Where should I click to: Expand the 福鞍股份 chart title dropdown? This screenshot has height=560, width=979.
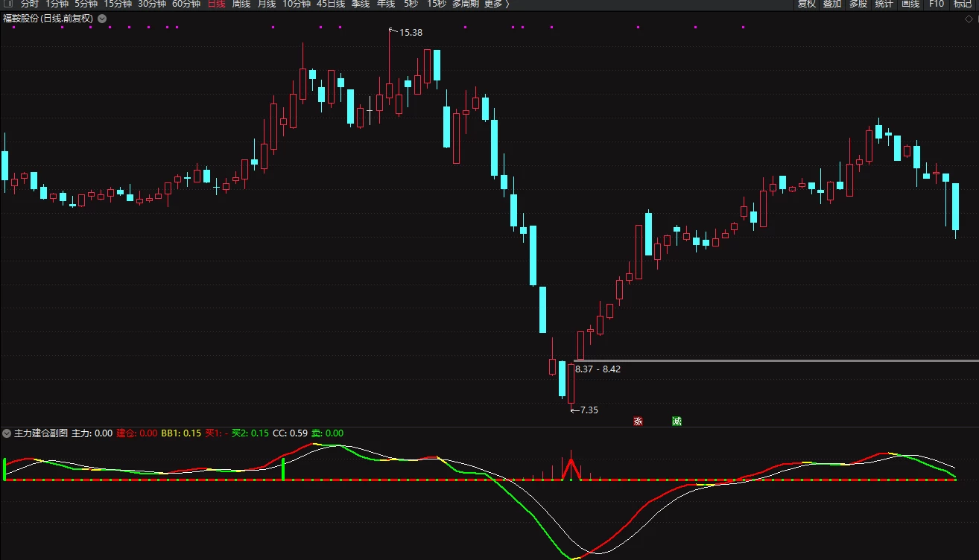click(x=102, y=19)
